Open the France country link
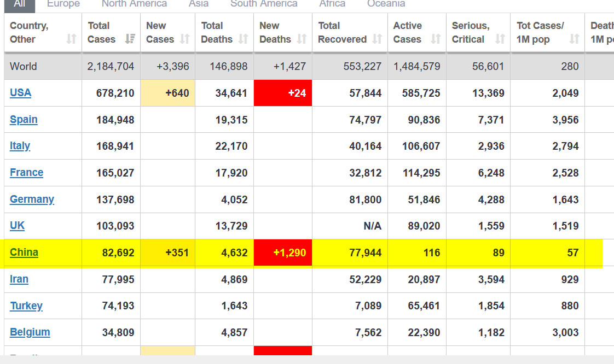The image size is (614, 364). (27, 172)
